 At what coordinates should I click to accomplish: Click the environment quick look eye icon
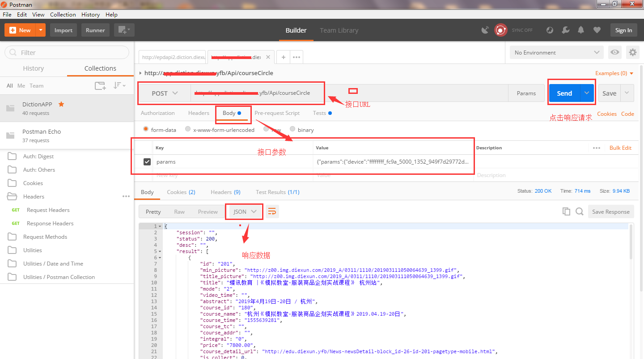pos(615,52)
